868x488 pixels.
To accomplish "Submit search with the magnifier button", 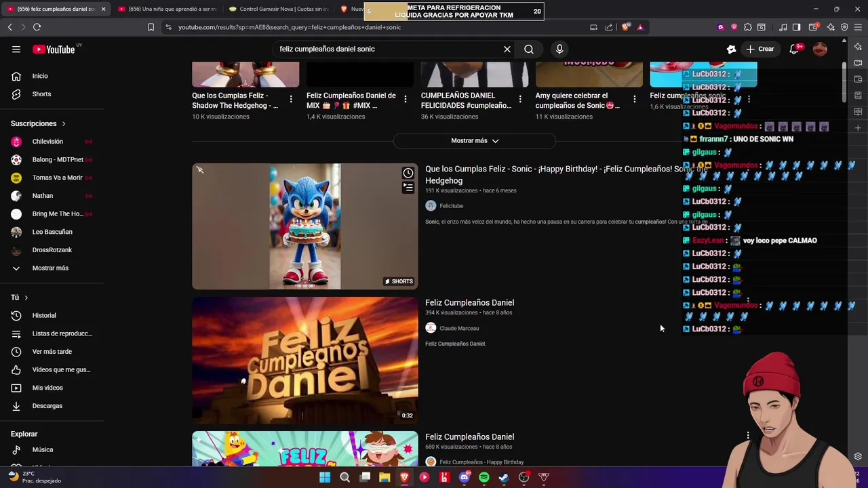I will [x=529, y=49].
